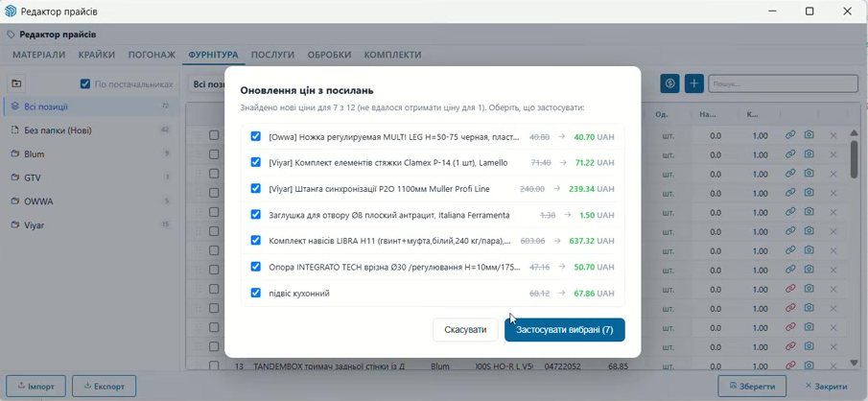Click the blue plus add item button
The width and height of the screenshot is (868, 401).
pyautogui.click(x=694, y=83)
